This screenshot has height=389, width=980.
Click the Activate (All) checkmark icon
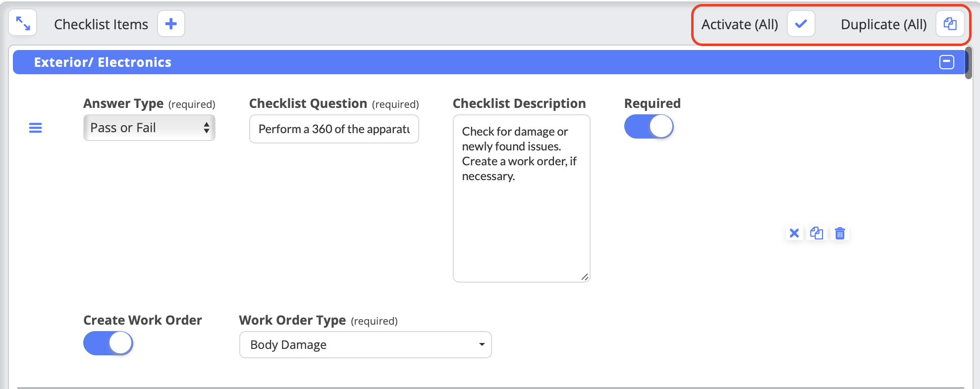(x=801, y=24)
